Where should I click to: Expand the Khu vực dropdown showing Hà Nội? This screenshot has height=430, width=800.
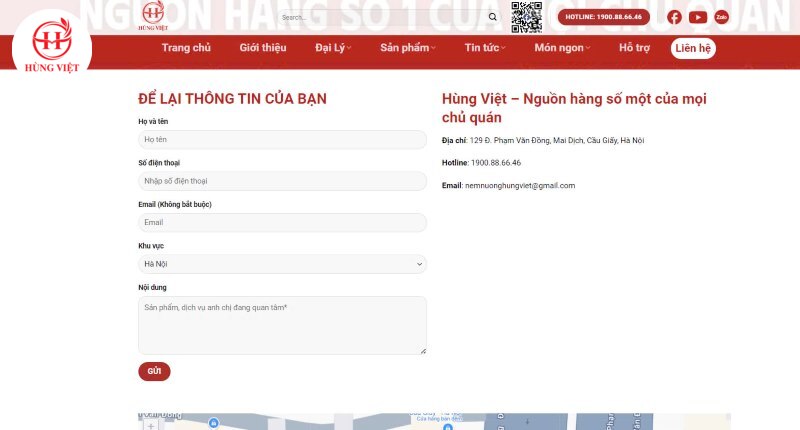(x=282, y=264)
